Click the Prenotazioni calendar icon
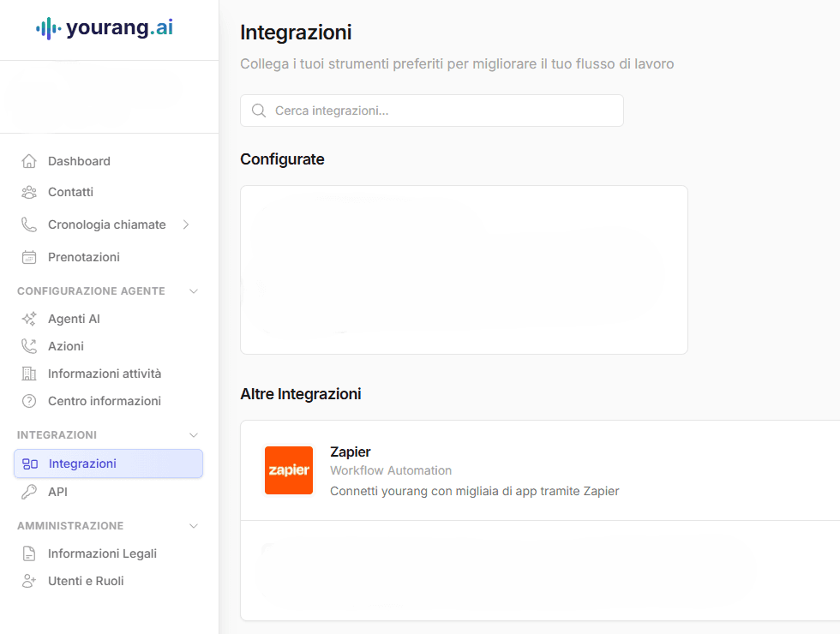The width and height of the screenshot is (840, 634). click(x=29, y=257)
